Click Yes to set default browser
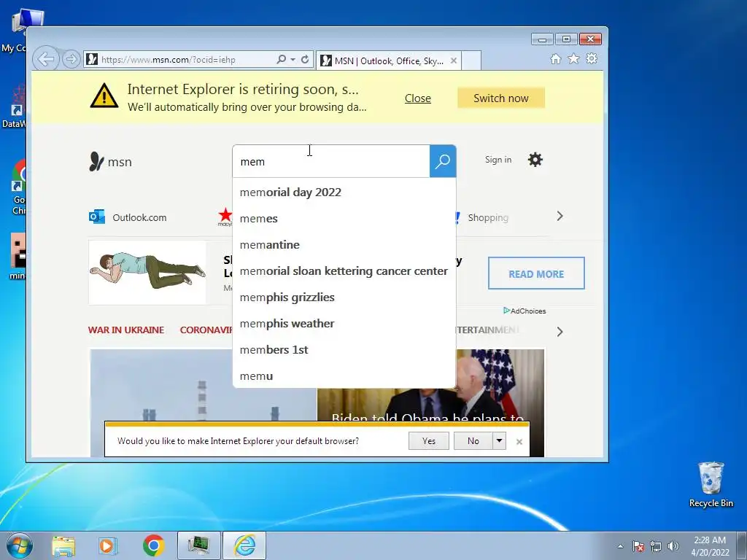Viewport: 747px width, 560px height. pyautogui.click(x=429, y=441)
